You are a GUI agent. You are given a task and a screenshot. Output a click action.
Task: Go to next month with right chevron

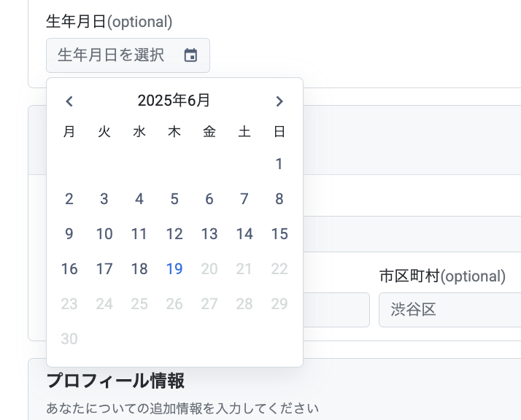279,101
